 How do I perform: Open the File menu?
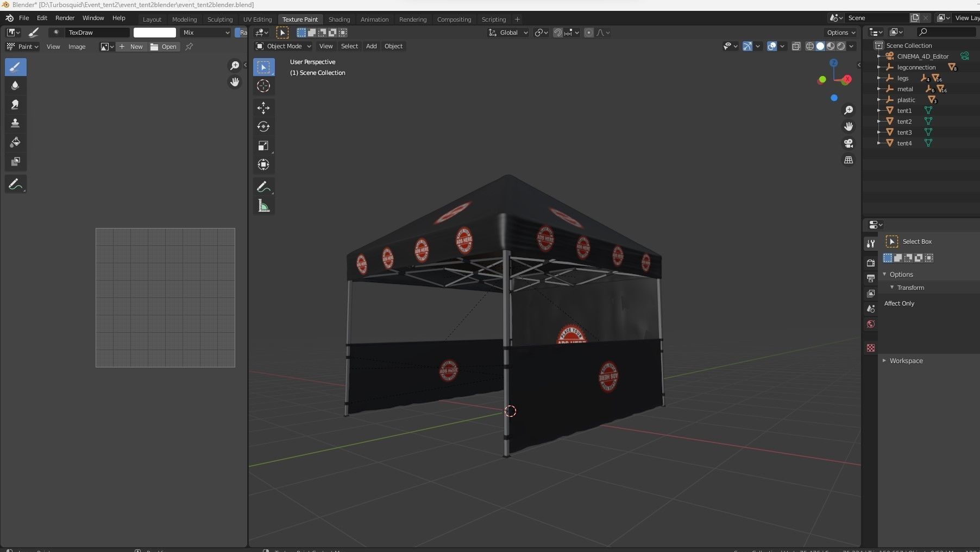pos(24,18)
